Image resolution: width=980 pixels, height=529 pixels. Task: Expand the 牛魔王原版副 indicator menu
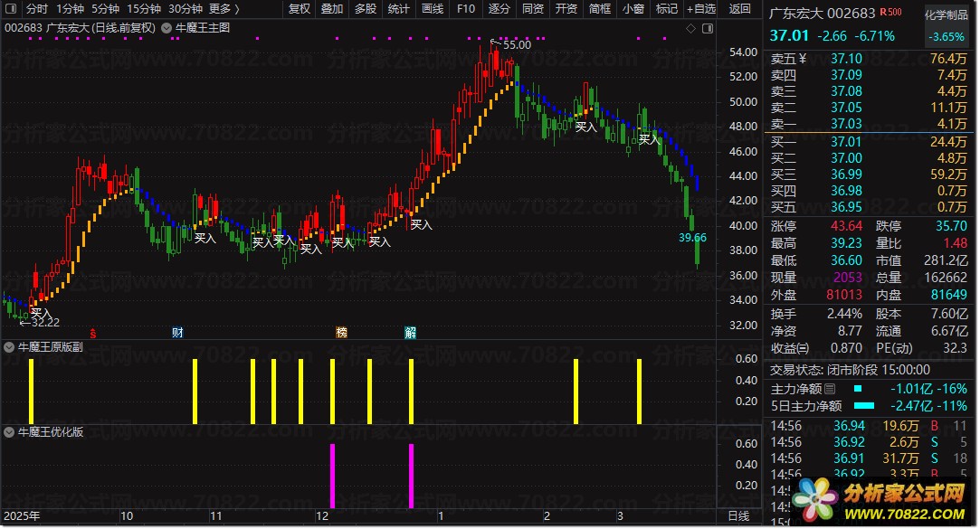click(12, 346)
